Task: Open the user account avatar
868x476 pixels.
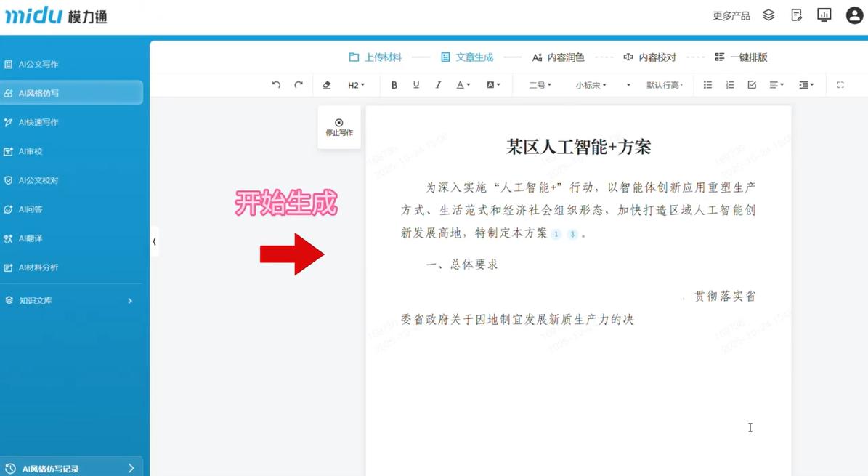Action: point(854,15)
